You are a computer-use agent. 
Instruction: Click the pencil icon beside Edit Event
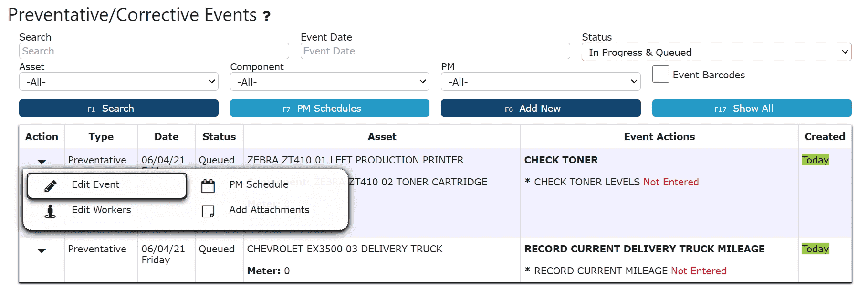click(x=51, y=186)
